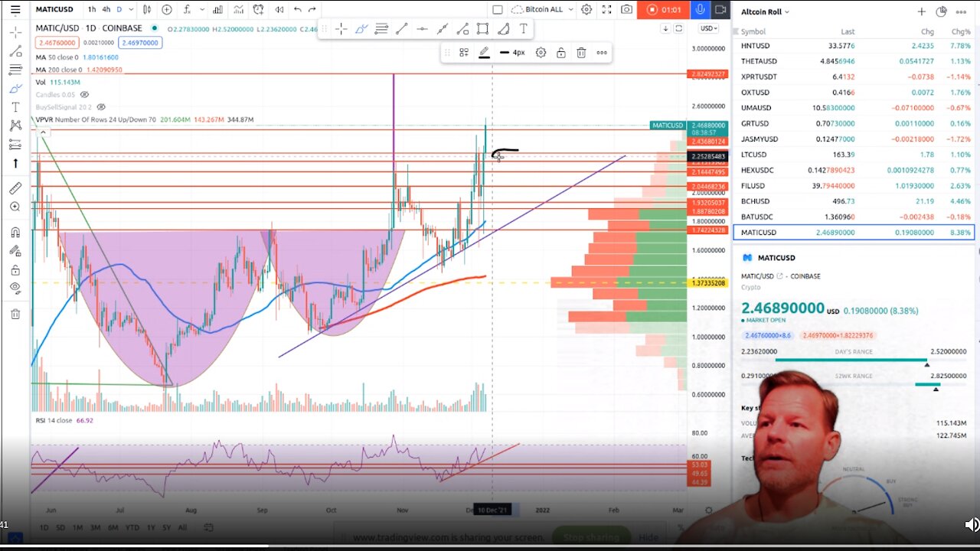The image size is (980, 551).
Task: Open the financials bar chart icon
Action: tap(217, 9)
